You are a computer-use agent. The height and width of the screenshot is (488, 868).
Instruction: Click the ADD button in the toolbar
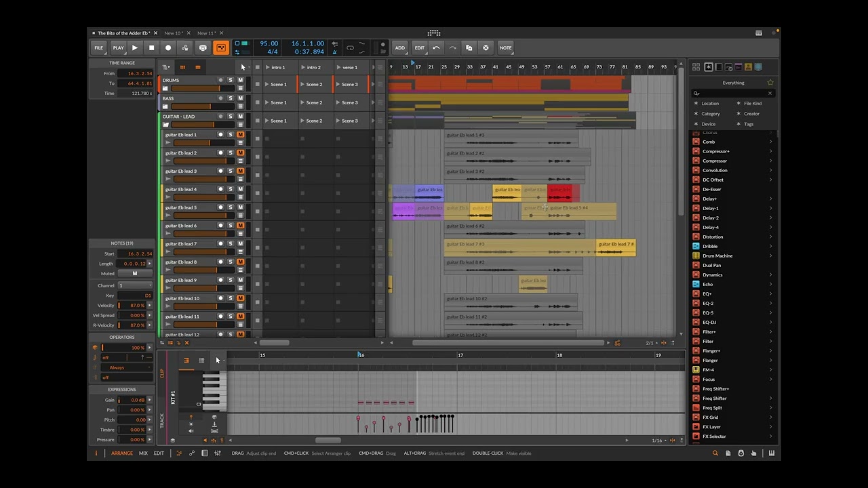[400, 47]
